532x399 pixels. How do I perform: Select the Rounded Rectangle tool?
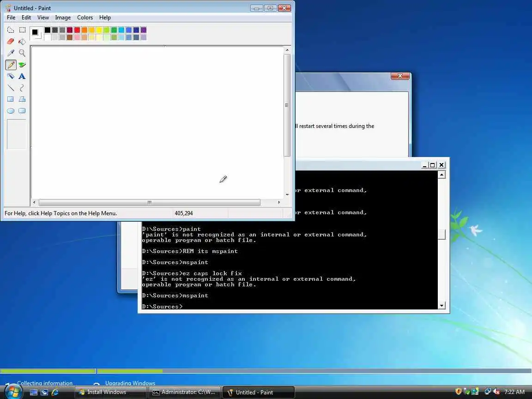click(x=22, y=111)
